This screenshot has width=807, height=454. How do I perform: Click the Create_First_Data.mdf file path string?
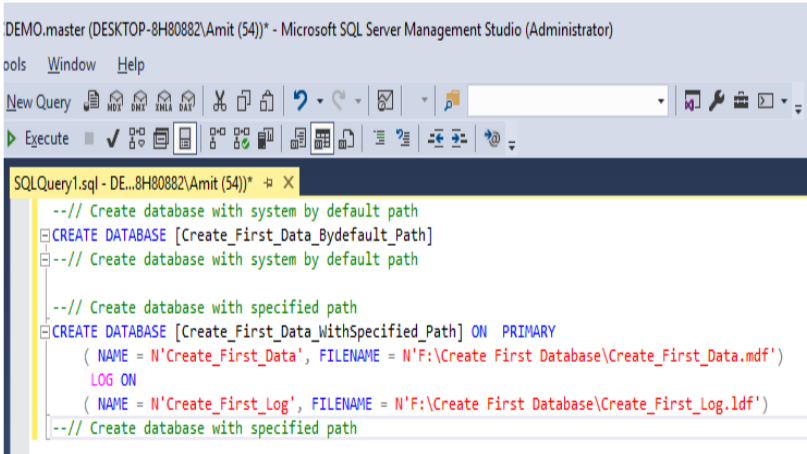pyautogui.click(x=589, y=356)
